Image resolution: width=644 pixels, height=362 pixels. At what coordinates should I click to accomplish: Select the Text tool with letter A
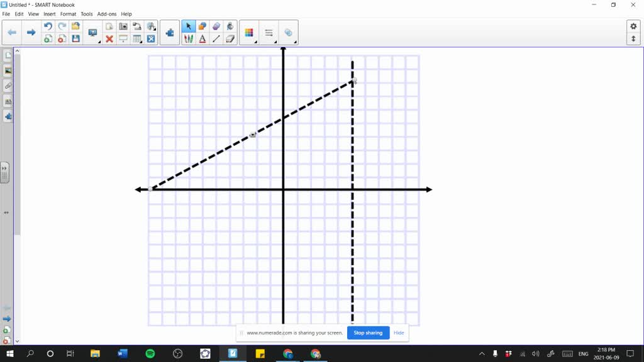(203, 38)
